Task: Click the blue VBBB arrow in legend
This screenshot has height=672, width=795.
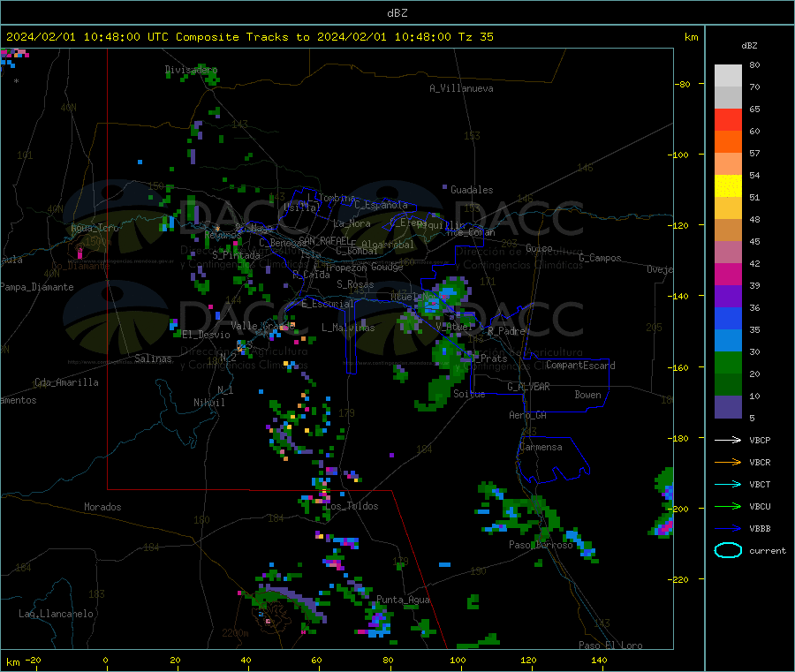Action: [x=728, y=528]
